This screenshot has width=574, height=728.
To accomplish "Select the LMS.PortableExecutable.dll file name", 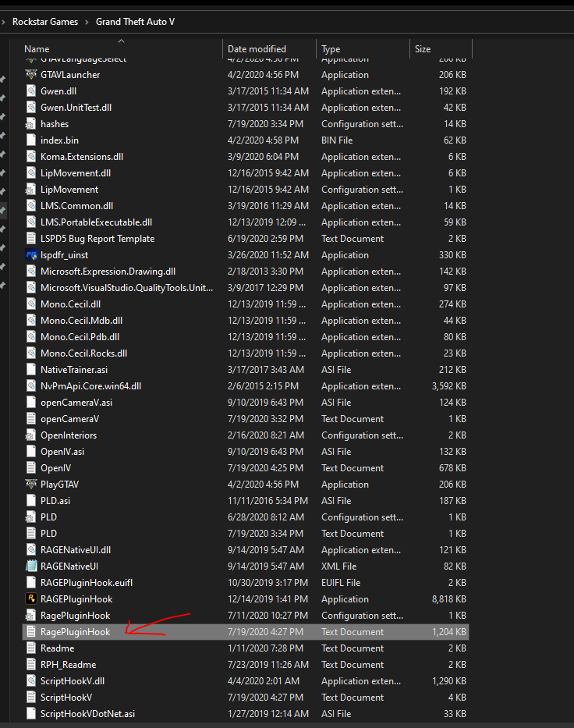I will point(96,222).
